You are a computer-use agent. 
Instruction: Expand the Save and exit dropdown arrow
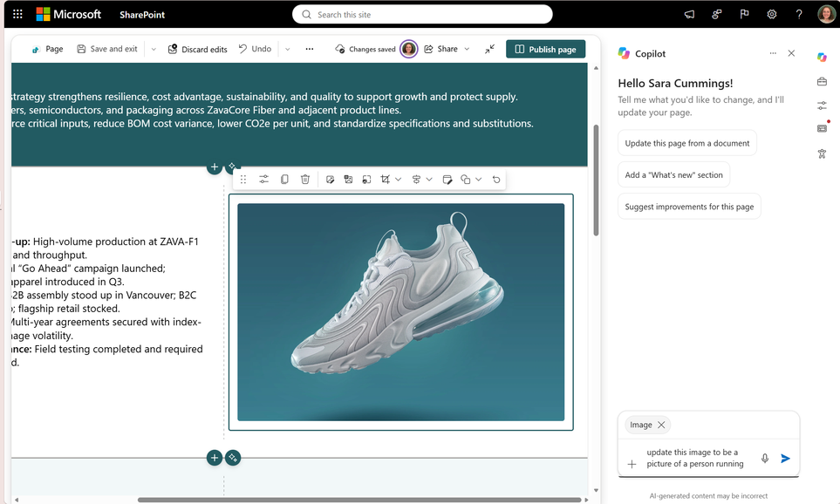click(x=154, y=50)
